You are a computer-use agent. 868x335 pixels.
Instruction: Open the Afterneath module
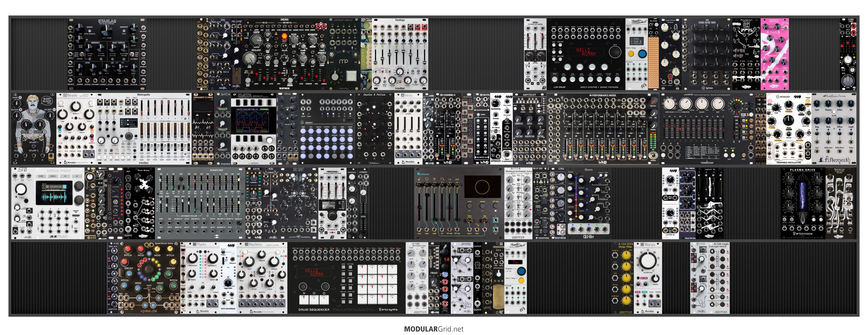834,129
